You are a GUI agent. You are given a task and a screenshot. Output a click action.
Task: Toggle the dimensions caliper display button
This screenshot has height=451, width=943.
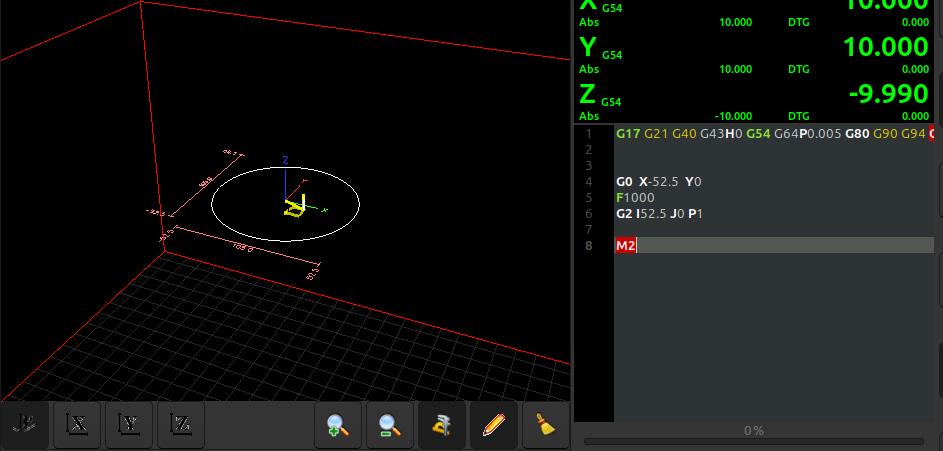[441, 425]
